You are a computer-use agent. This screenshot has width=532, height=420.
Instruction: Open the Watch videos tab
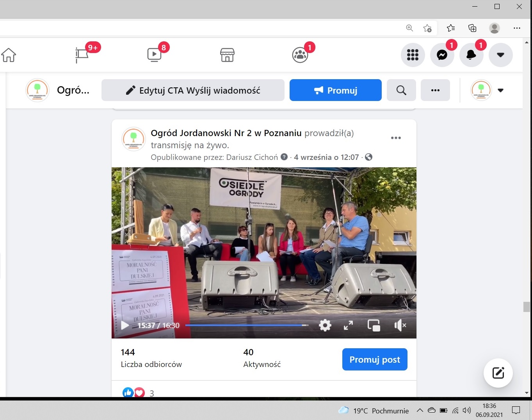[x=154, y=55]
